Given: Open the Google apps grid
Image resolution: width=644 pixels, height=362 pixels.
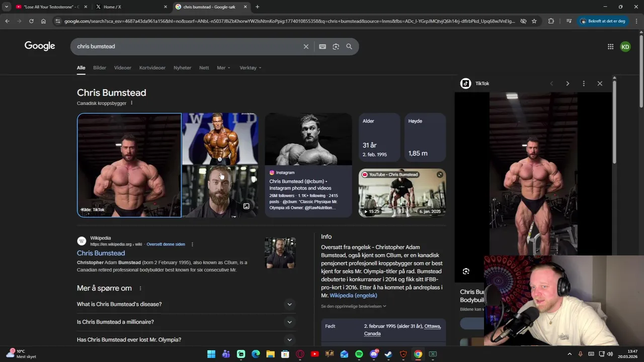Looking at the screenshot, I should (x=610, y=47).
